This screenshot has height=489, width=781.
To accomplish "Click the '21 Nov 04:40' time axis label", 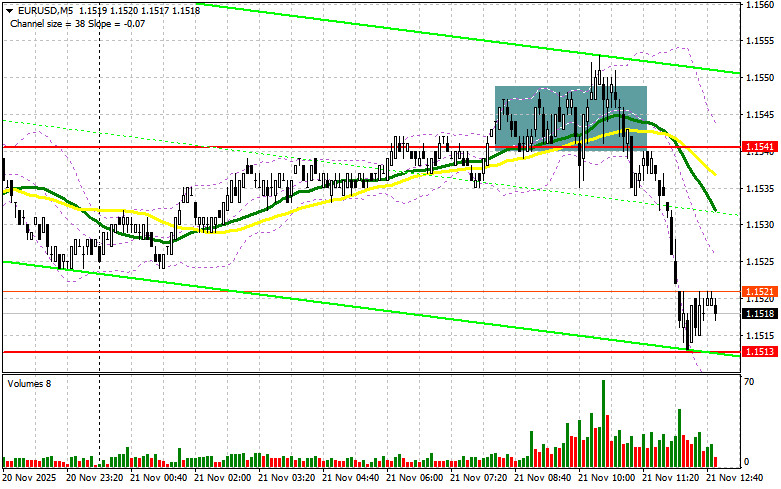I will pos(351,478).
